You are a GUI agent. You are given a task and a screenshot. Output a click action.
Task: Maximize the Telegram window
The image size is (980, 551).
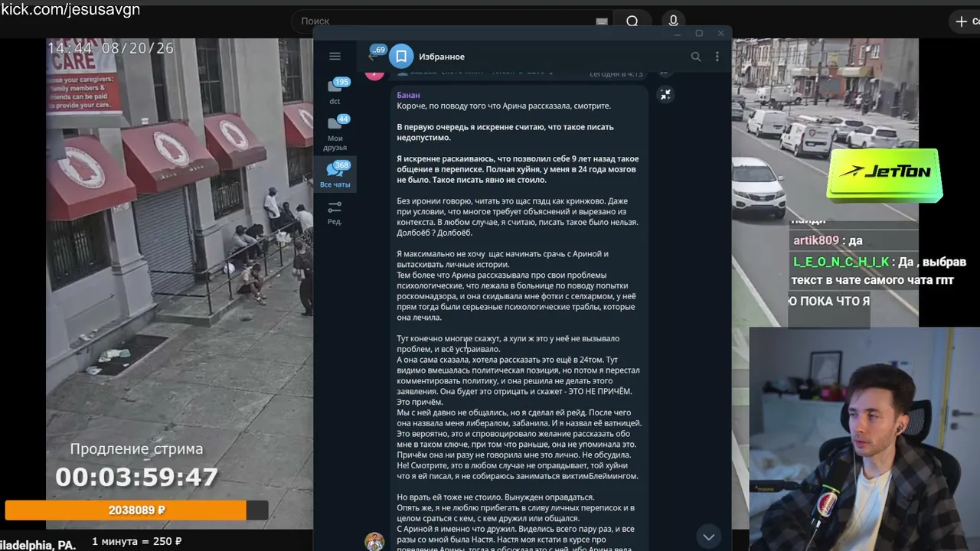coord(699,34)
